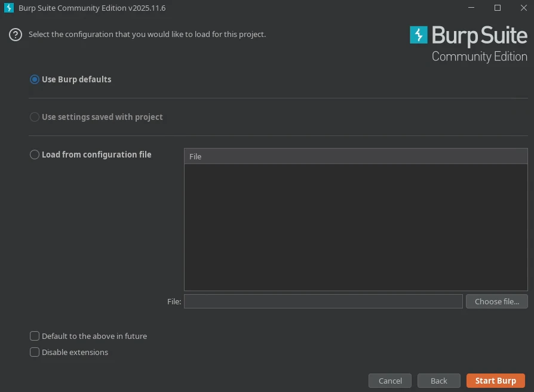
Task: Click the Cancel button
Action: pyautogui.click(x=390, y=381)
